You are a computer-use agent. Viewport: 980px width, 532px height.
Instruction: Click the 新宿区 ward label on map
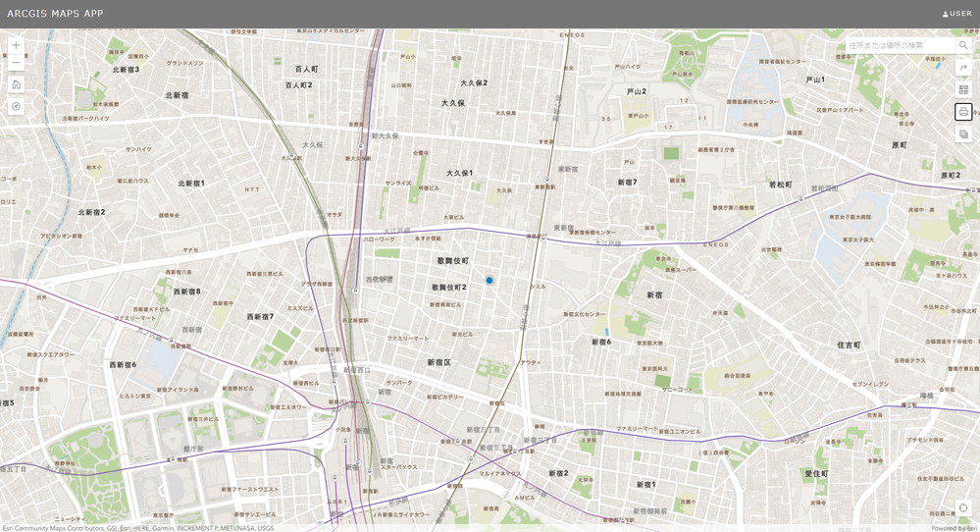pyautogui.click(x=438, y=362)
